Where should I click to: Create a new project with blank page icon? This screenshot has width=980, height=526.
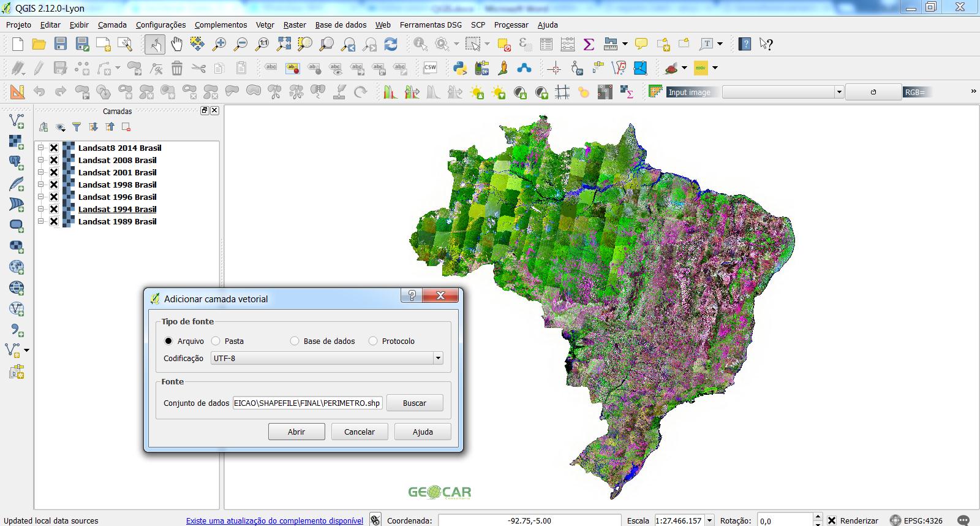coord(18,44)
